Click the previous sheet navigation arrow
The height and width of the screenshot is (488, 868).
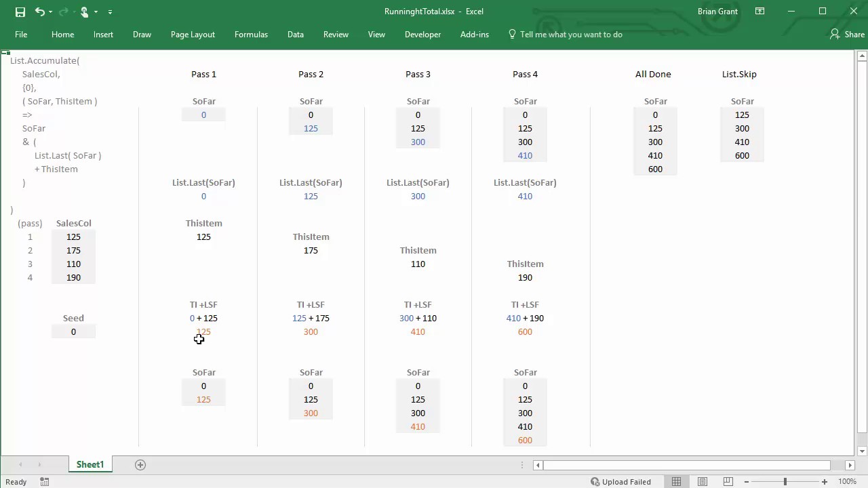[20, 464]
